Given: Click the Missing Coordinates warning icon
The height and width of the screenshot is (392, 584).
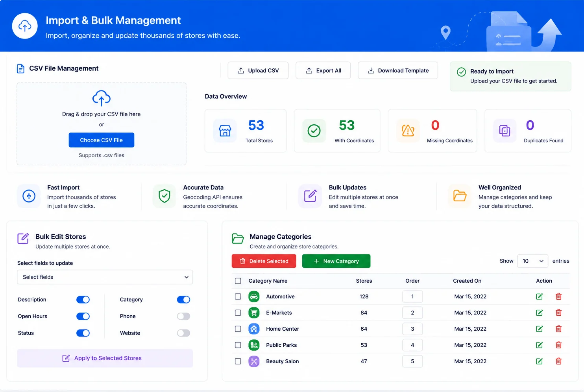Looking at the screenshot, I should pyautogui.click(x=408, y=131).
